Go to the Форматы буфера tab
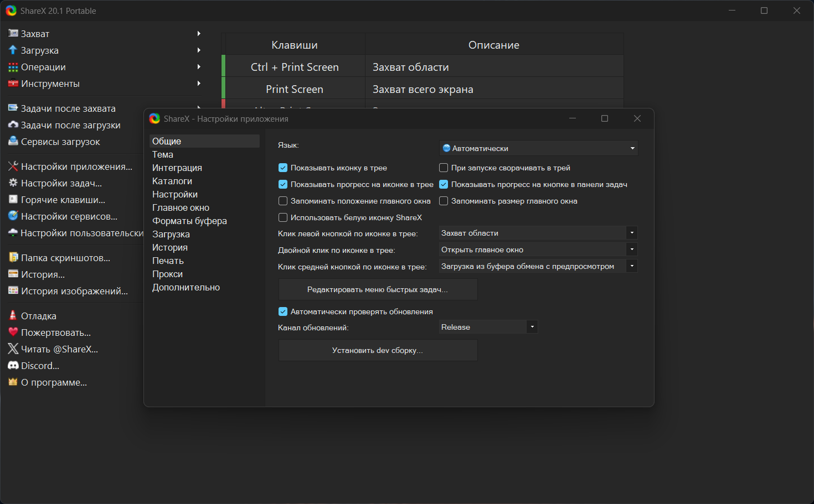Image resolution: width=814 pixels, height=504 pixels. coord(204,221)
